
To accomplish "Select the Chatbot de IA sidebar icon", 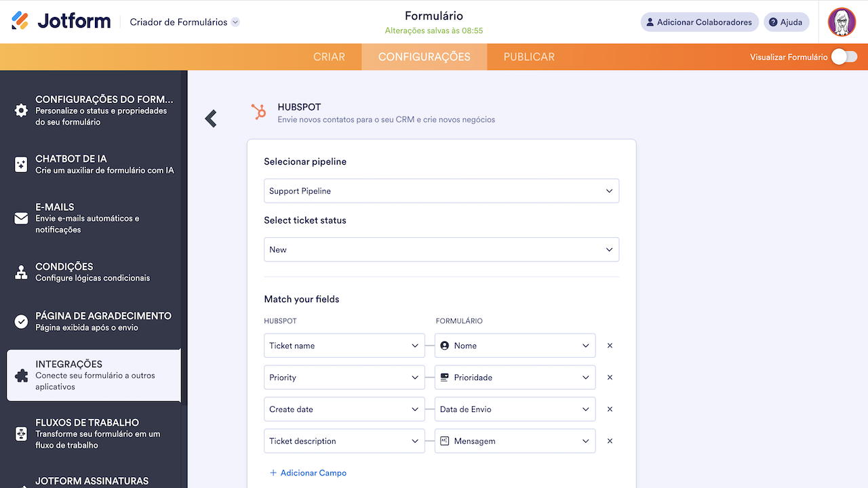I will (20, 163).
